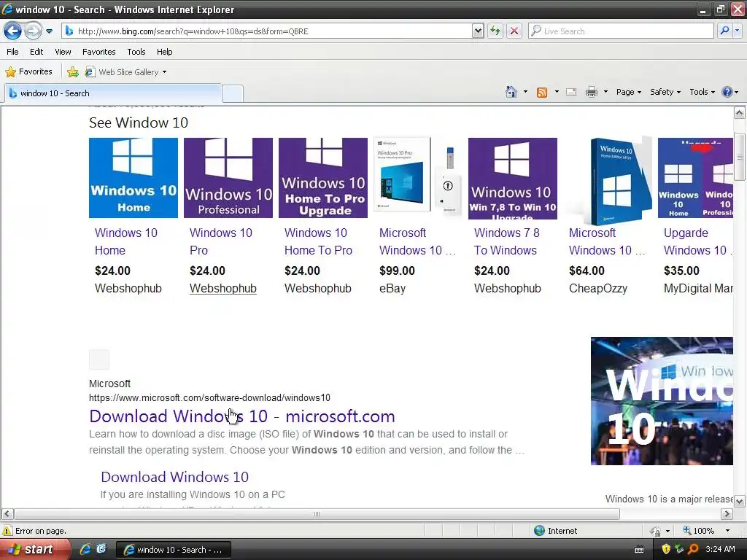Viewport: 747px width, 560px height.
Task: Click the horizontal scrollbar right arrow
Action: click(727, 514)
